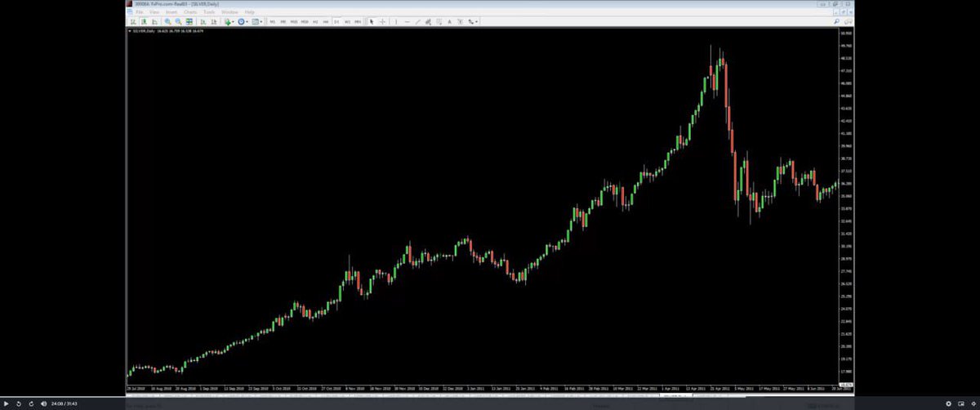
Task: Click the add indicators icon
Action: 227,22
